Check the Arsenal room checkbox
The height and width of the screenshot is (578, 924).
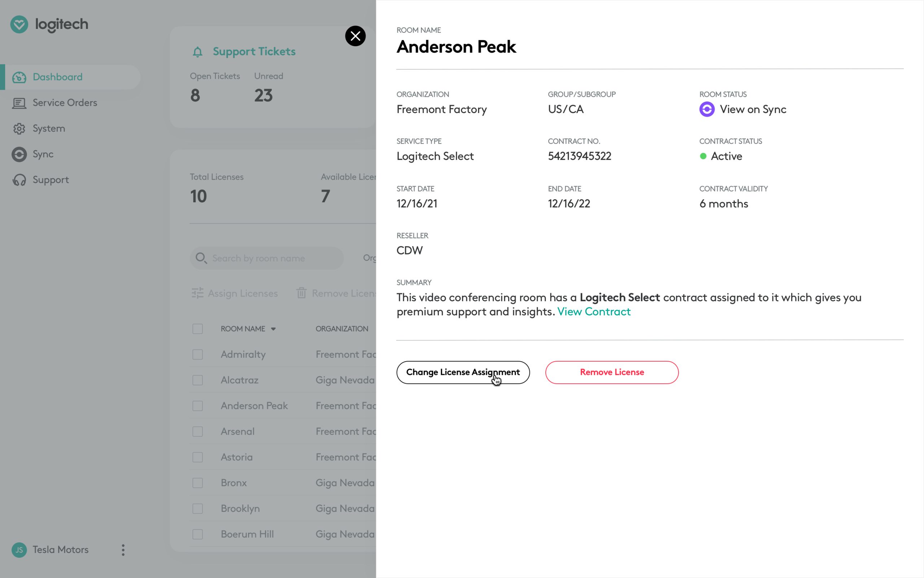197,432
